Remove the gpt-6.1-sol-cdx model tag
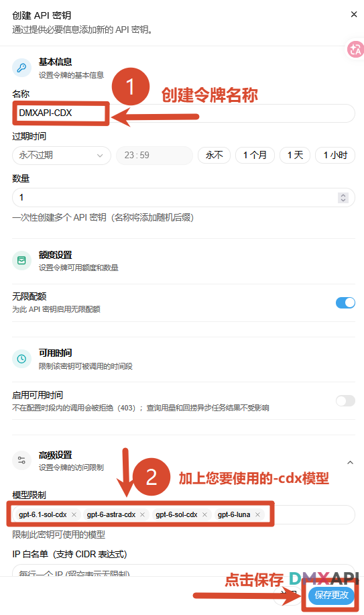 pyautogui.click(x=74, y=514)
